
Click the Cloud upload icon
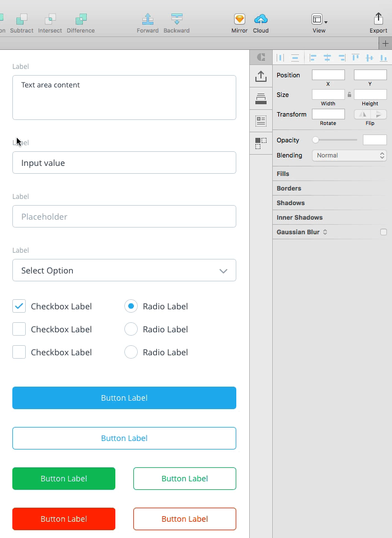[260, 19]
